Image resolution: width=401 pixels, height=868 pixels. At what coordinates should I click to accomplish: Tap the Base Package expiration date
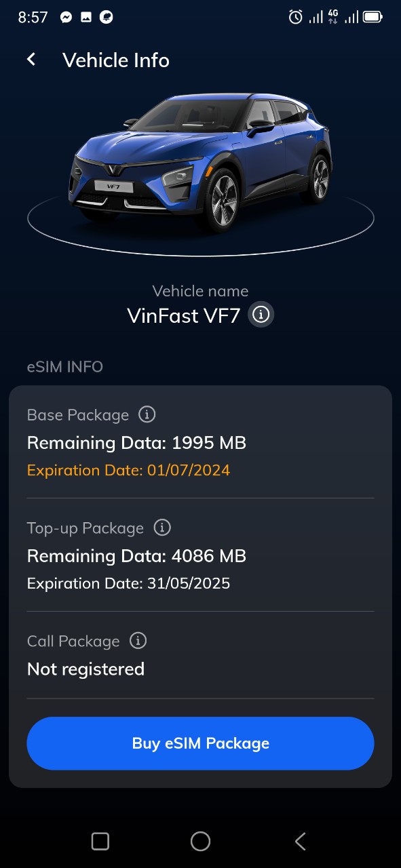click(x=128, y=470)
